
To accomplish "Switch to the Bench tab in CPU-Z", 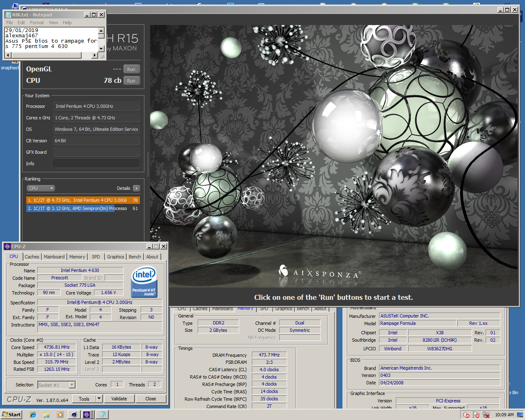I will click(135, 257).
